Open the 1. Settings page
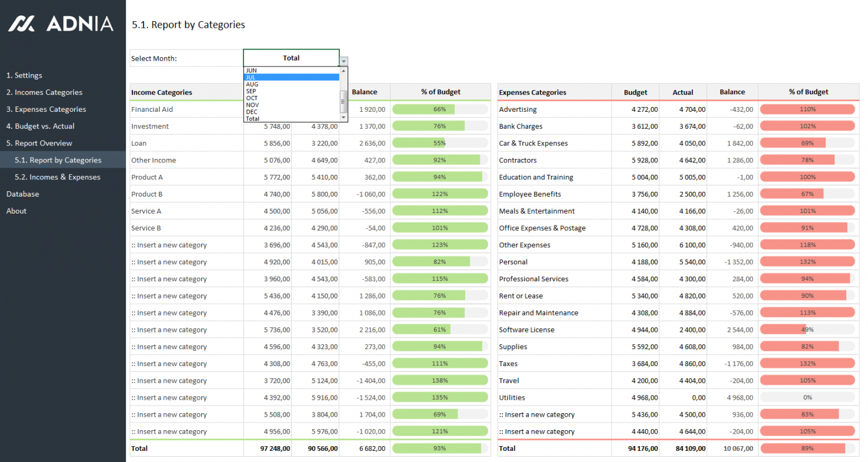Viewport: 868px width, 462px height. [x=24, y=75]
